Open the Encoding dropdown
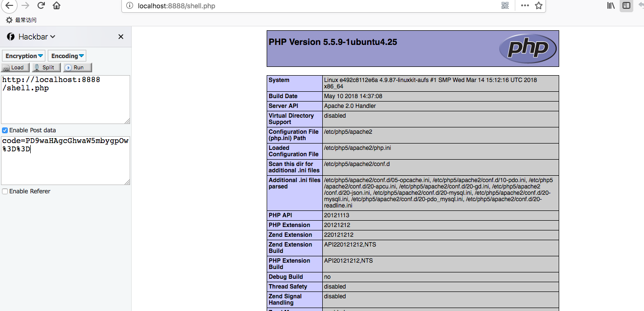Screen dimensions: 644x311 pos(67,56)
